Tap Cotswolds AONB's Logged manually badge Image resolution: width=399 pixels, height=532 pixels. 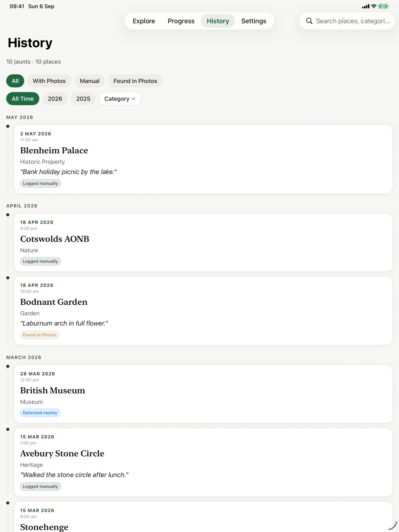[41, 261]
